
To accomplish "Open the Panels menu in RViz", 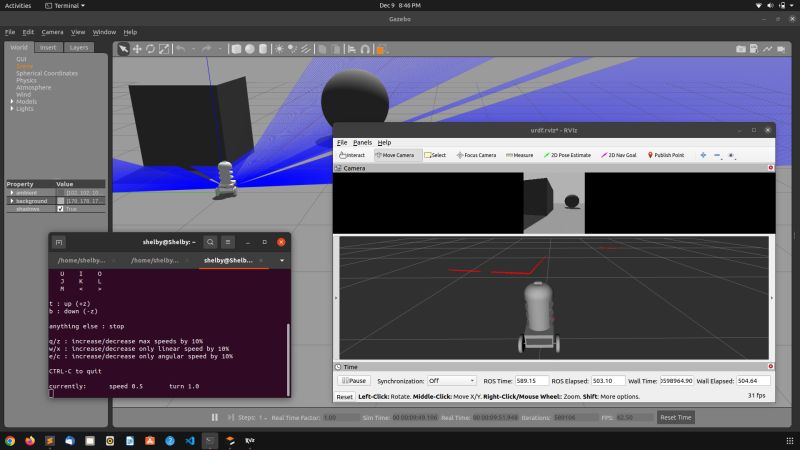I will [x=362, y=143].
